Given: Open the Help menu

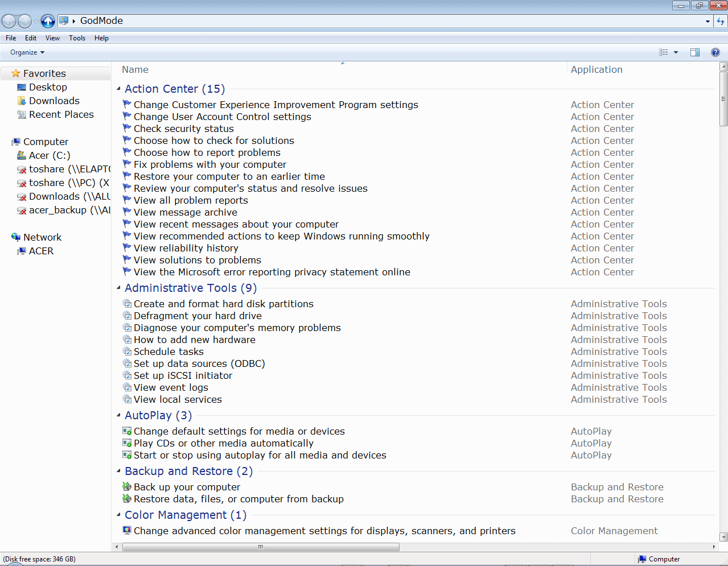Looking at the screenshot, I should [101, 38].
